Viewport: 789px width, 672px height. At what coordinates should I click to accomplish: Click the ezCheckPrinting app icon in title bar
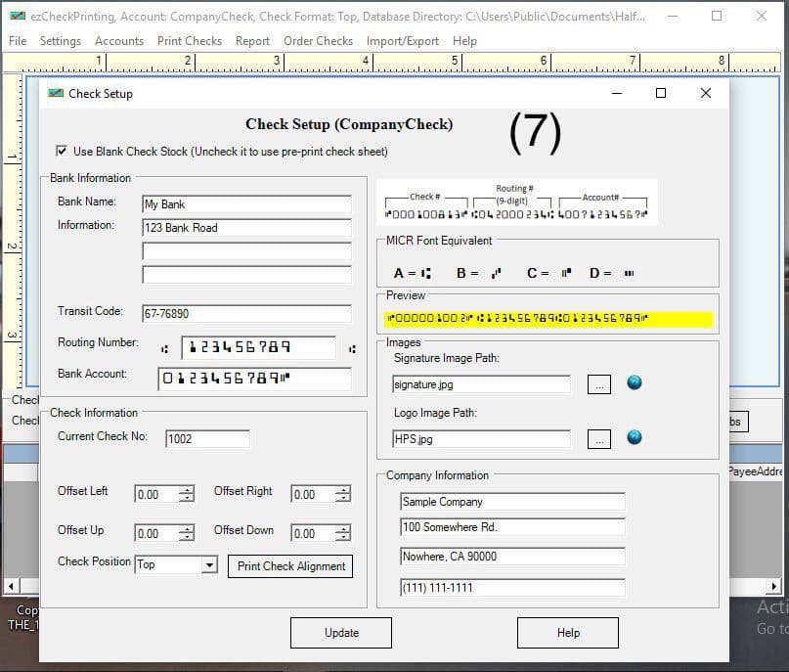[12, 17]
